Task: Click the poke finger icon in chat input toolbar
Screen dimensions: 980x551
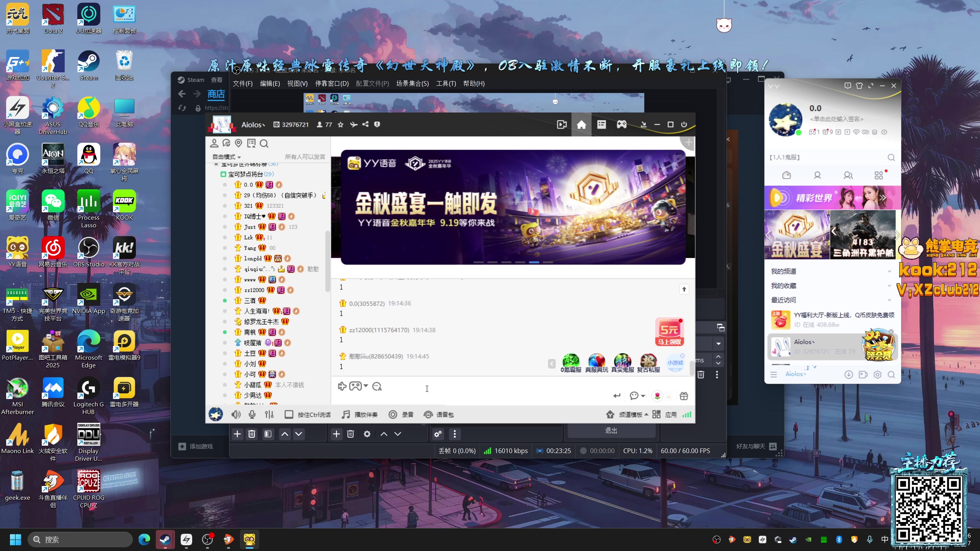Action: 342,386
